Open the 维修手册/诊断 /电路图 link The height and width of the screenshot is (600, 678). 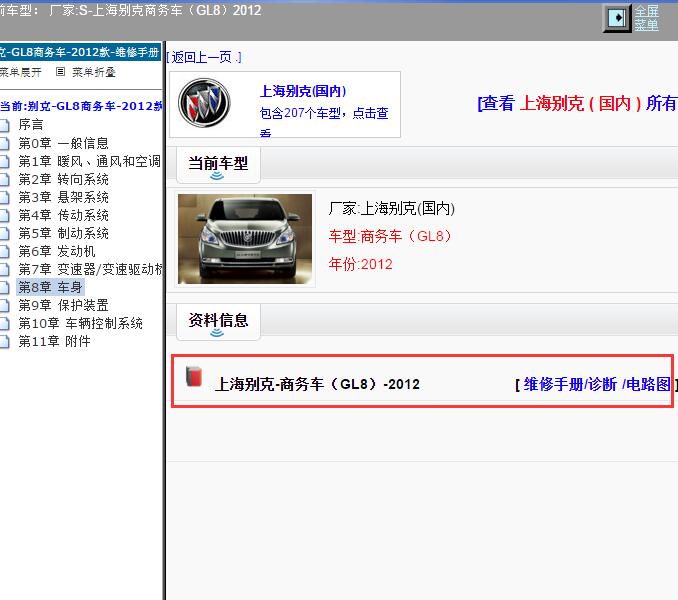(x=597, y=384)
